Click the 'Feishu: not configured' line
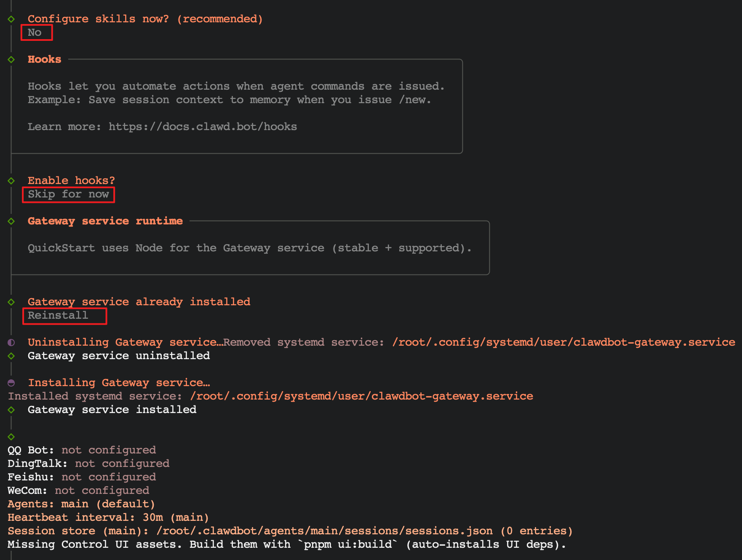This screenshot has width=742, height=560. (x=82, y=477)
